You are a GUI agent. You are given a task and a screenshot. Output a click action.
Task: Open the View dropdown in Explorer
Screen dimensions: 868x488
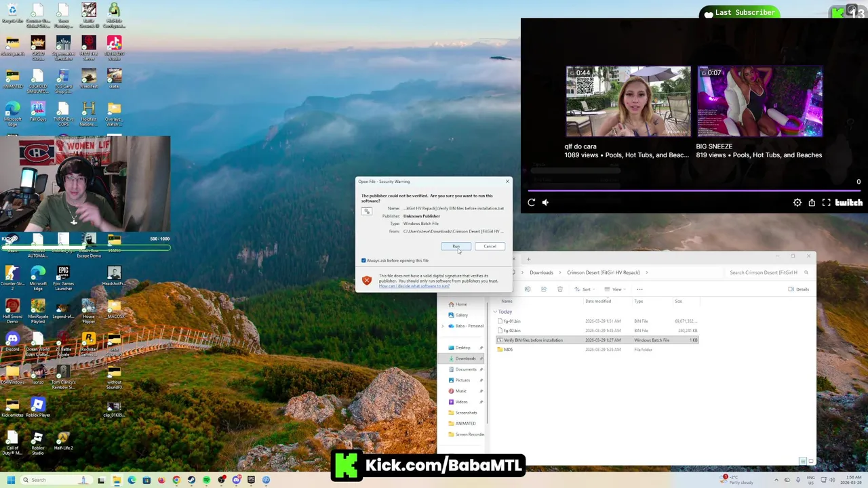tap(614, 289)
